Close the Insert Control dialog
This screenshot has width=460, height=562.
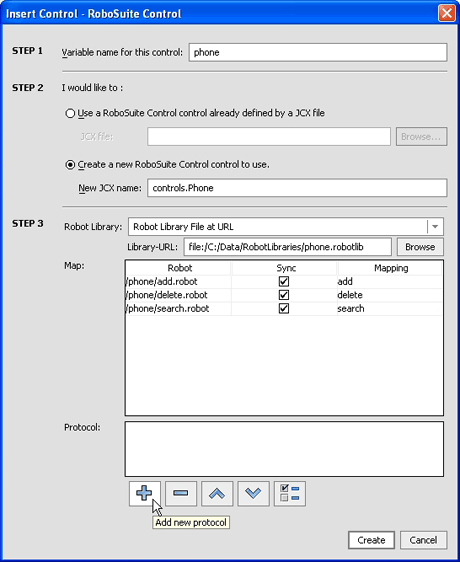[x=447, y=13]
